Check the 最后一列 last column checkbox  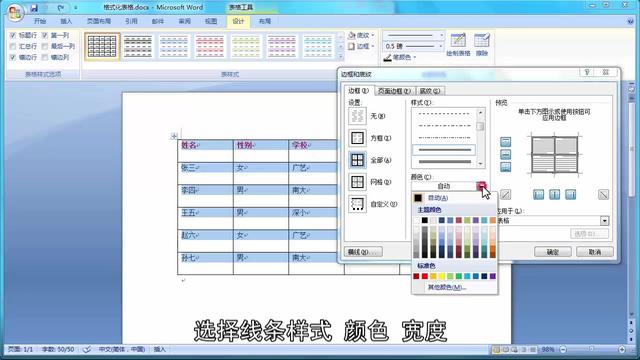45,47
